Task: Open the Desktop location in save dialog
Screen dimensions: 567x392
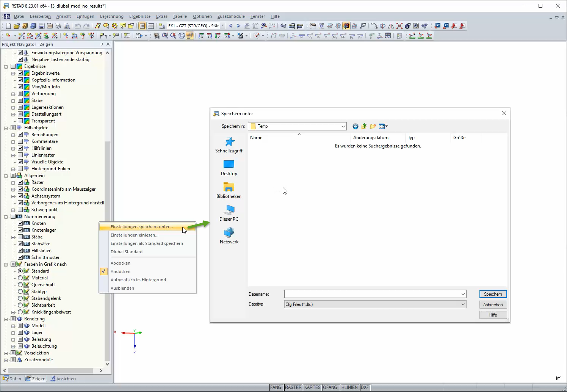Action: [x=229, y=168]
